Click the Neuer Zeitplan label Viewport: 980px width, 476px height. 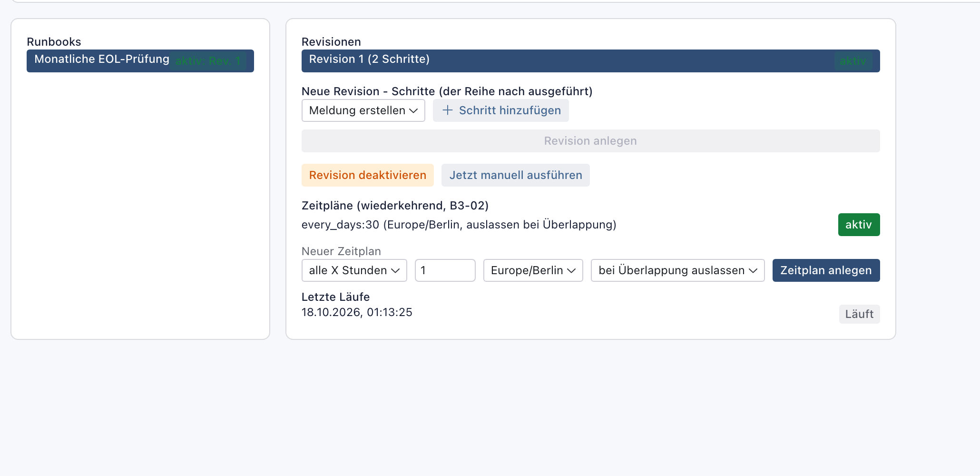(341, 251)
